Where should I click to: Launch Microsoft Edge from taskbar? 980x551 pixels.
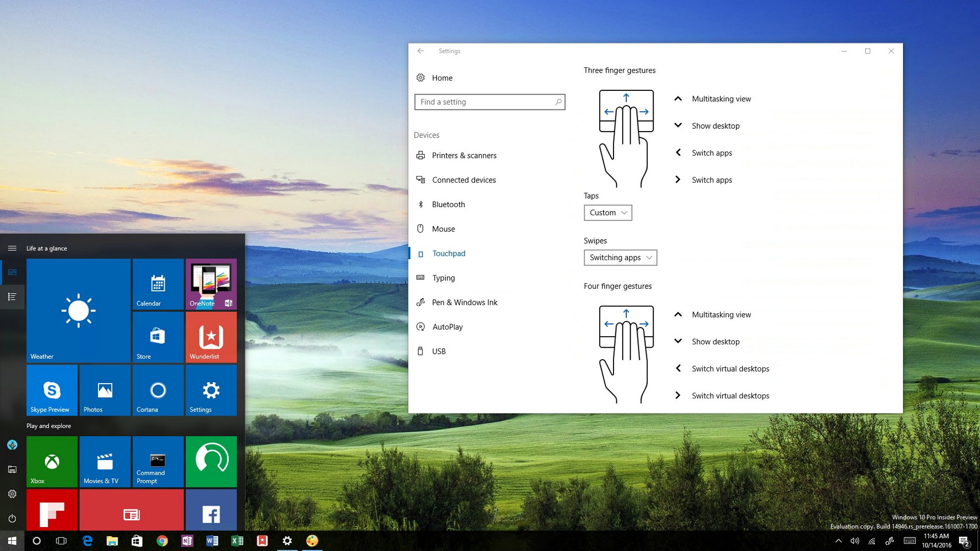coord(87,541)
